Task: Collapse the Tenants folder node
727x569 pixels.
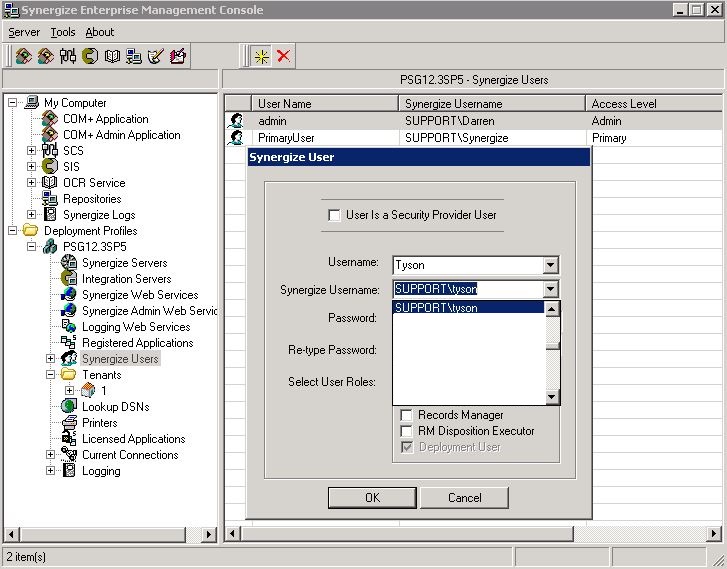Action: click(x=51, y=375)
